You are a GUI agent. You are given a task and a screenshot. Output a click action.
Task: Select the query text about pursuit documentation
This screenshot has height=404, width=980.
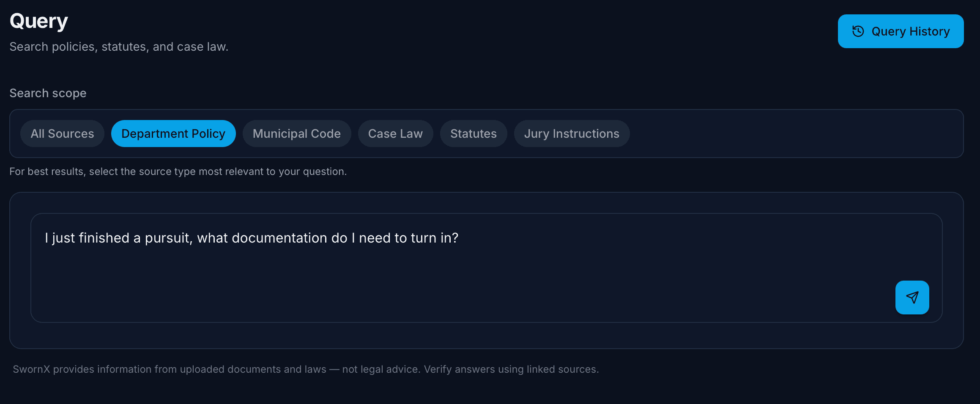pyautogui.click(x=251, y=238)
